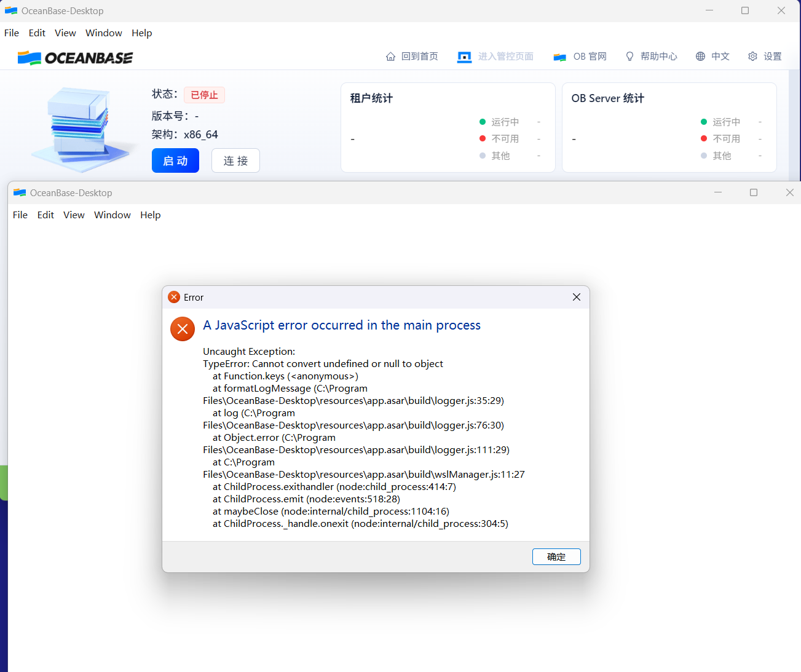Open Edit menu in back window
Viewport: 801px width, 672px height.
click(37, 33)
